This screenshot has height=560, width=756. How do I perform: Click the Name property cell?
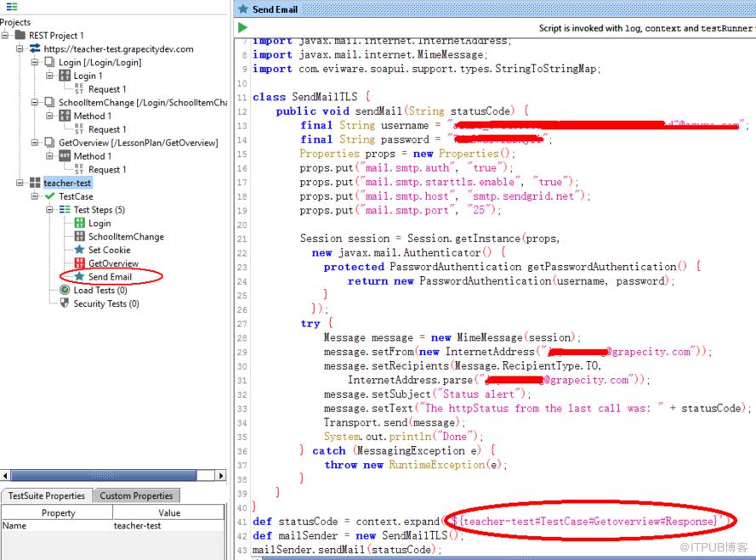57,525
